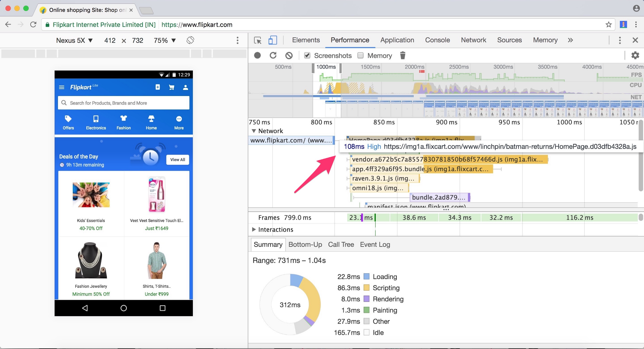Open the capture settings gear
This screenshot has height=349, width=644.
coord(635,55)
